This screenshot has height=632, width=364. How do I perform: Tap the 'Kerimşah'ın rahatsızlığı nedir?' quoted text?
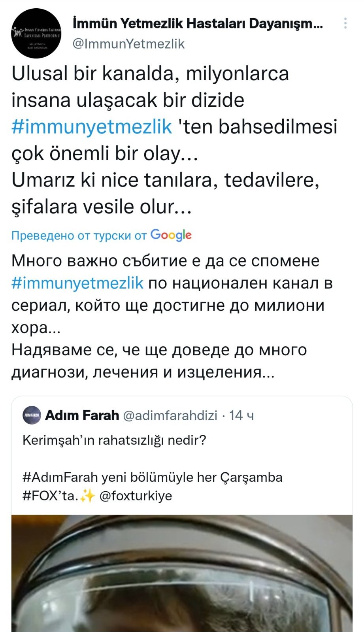click(115, 440)
